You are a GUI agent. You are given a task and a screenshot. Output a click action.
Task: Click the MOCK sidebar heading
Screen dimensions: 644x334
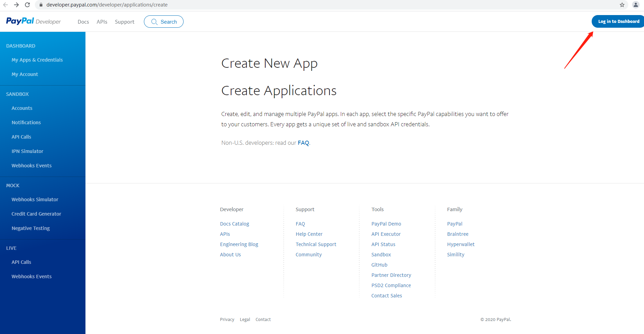tap(13, 185)
